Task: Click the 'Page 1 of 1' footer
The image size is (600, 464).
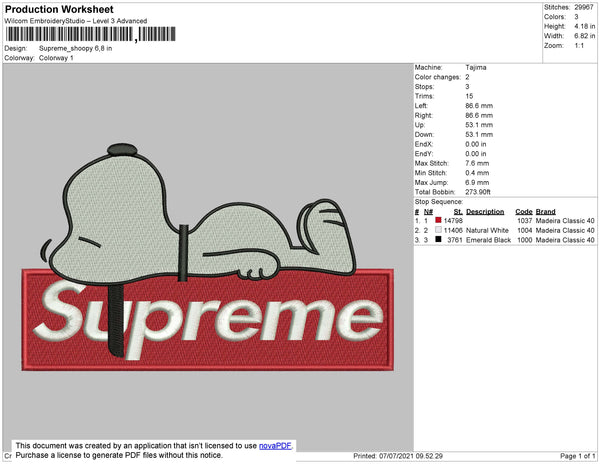Action: 577,456
